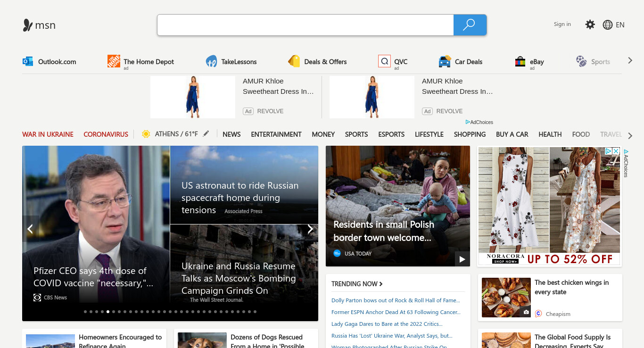Open best chicken wings article
The width and height of the screenshot is (644, 348).
[x=571, y=287]
